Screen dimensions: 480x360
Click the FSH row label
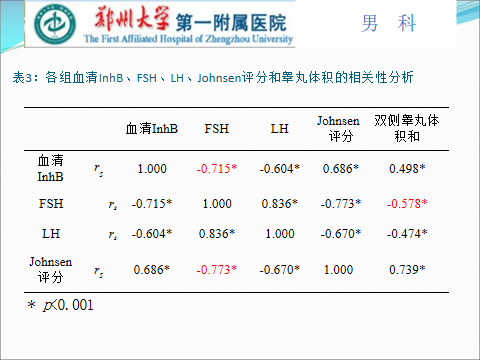(x=51, y=204)
